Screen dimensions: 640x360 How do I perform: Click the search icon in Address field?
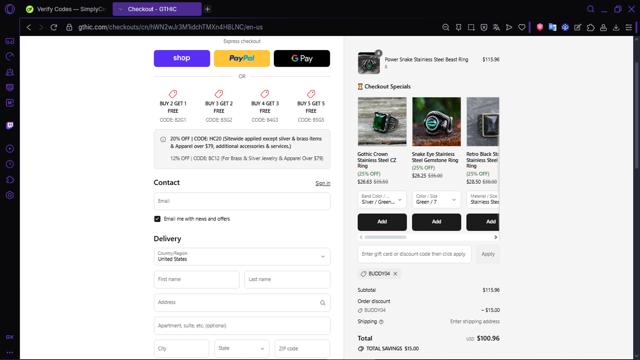point(322,303)
